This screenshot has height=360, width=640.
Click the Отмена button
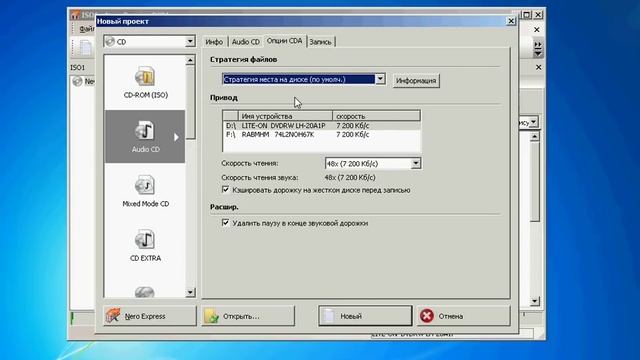point(463,316)
